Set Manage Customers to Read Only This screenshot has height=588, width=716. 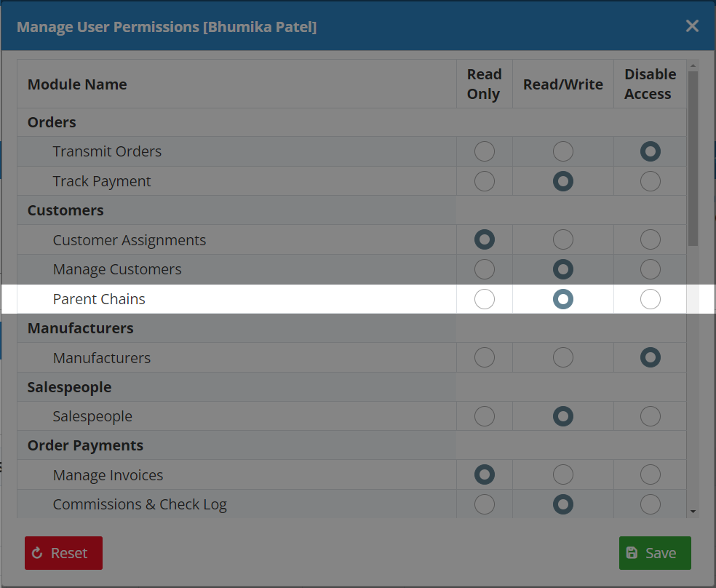point(484,269)
